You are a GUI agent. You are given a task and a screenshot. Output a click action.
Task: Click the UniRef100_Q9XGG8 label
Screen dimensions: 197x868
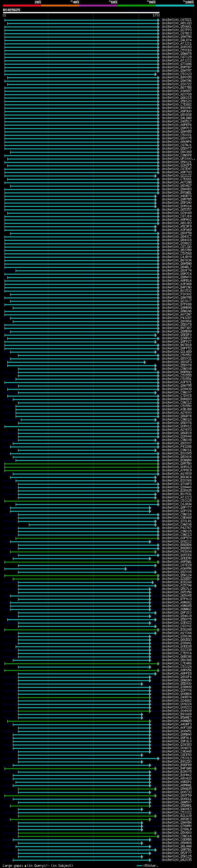click(177, 115)
